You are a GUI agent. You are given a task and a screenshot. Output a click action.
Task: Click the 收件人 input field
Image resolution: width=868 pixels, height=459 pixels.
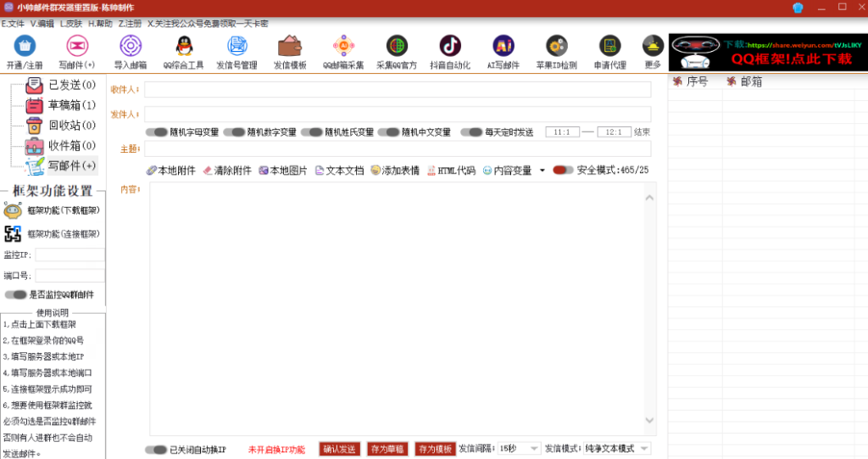pos(398,90)
